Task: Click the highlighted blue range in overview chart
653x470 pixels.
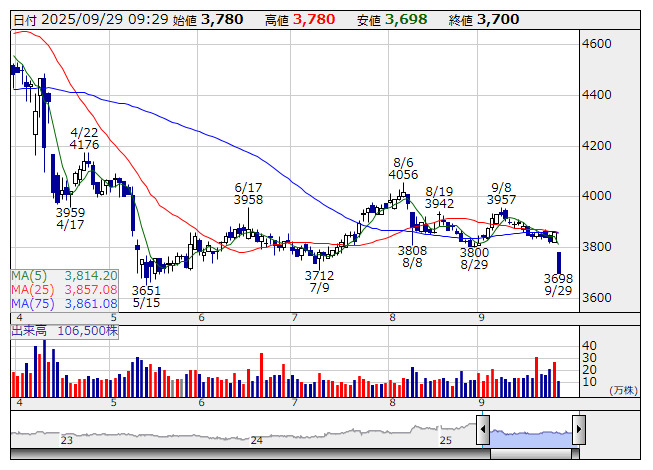Action: coord(531,438)
